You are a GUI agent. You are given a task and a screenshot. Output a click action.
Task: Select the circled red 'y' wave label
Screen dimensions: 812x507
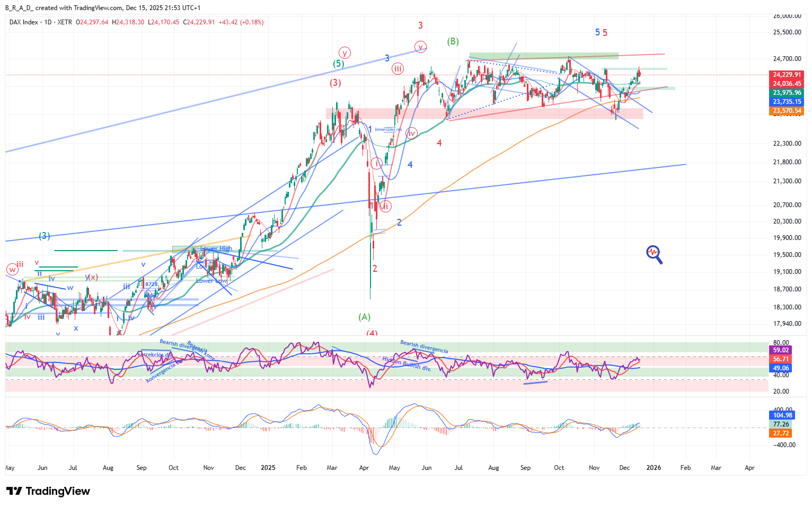click(345, 52)
